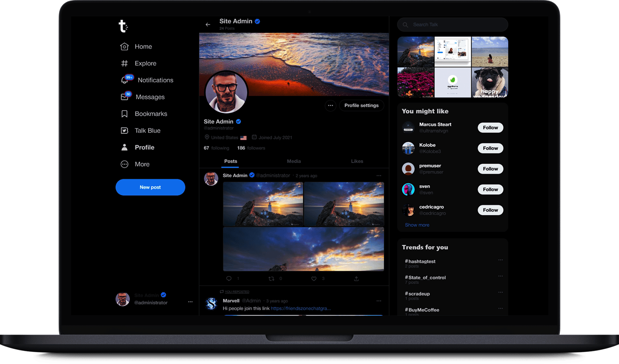Open the top-right lighthouse photo in the post
Screen dimensions: 619x364
click(x=344, y=204)
